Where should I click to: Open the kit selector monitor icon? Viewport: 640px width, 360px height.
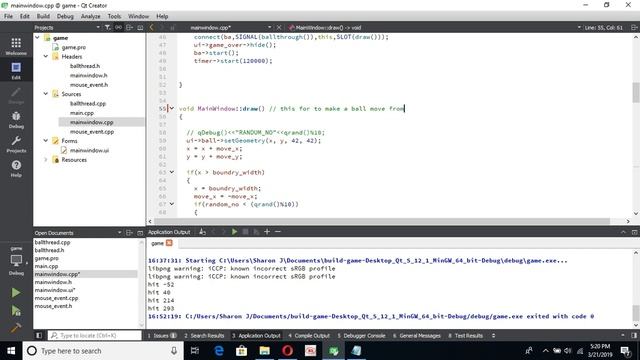(x=16, y=260)
